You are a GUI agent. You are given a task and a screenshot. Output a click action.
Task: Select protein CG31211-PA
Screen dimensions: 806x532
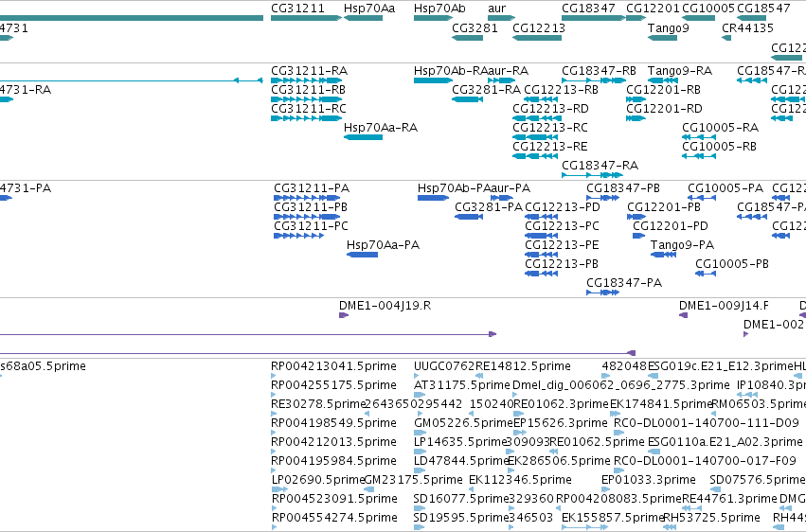312,188
